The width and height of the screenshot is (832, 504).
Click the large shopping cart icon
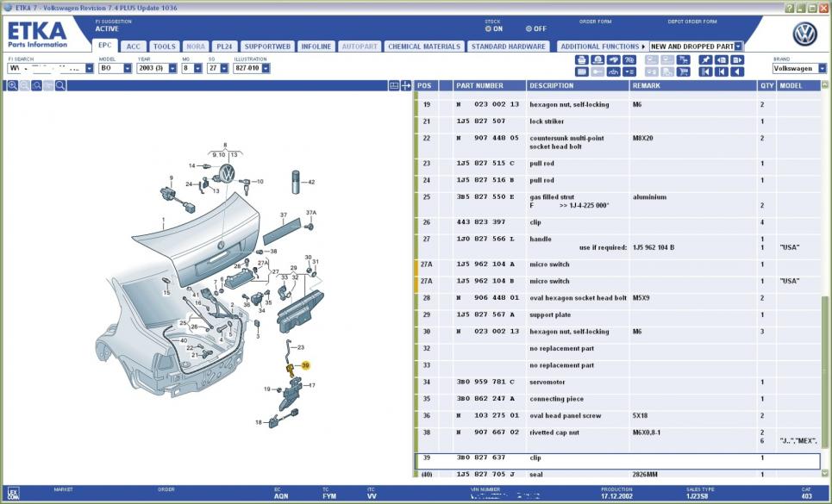(684, 72)
